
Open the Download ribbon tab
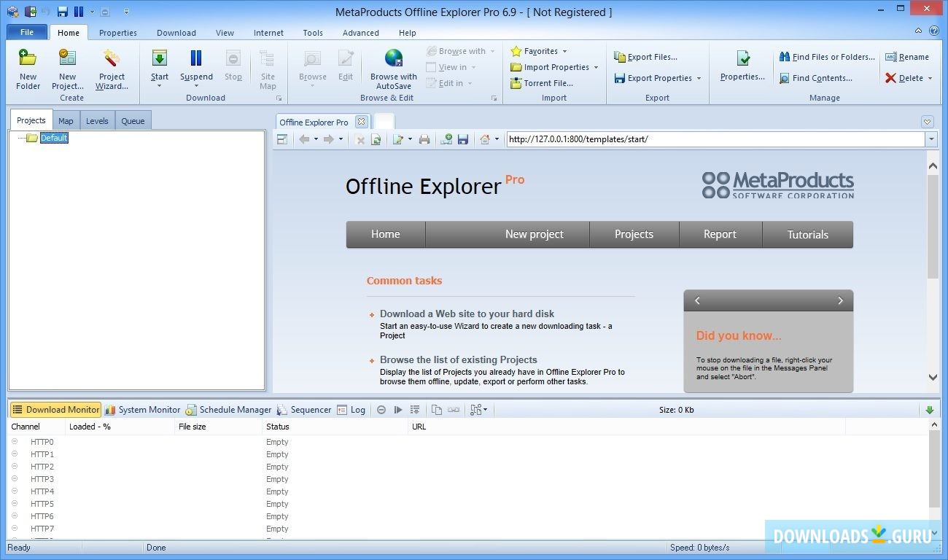[176, 33]
